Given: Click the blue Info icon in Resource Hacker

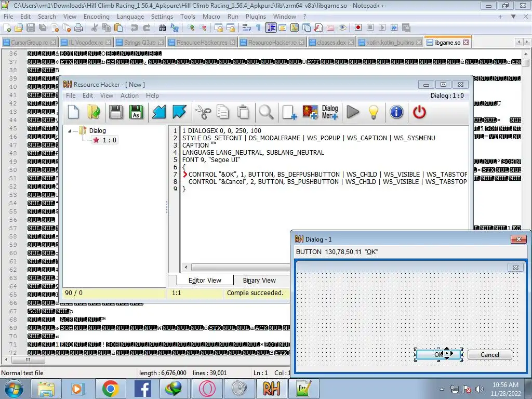Looking at the screenshot, I should [x=396, y=112].
